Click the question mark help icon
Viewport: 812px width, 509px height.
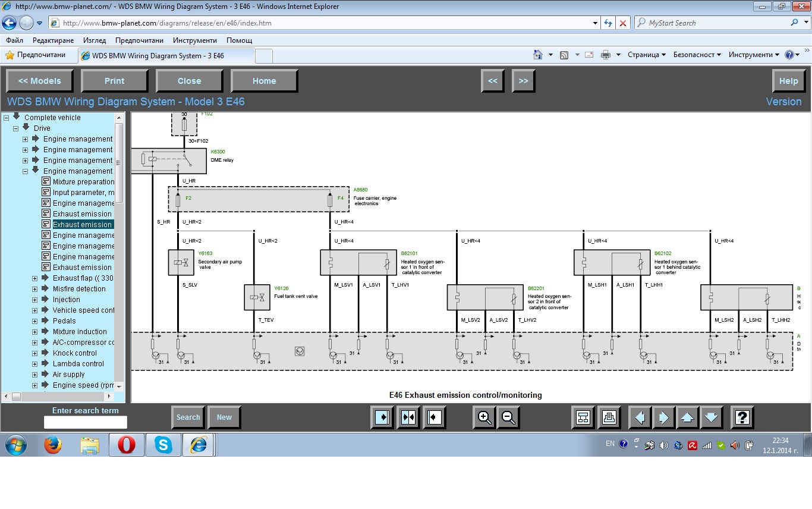(742, 417)
